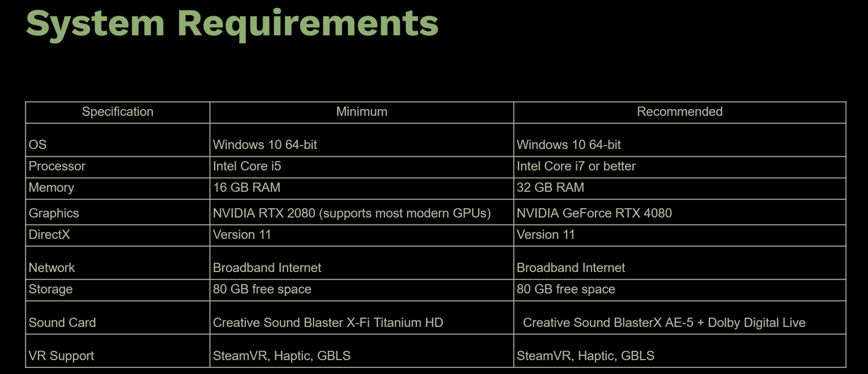
Task: Click the Memory row label
Action: click(51, 188)
